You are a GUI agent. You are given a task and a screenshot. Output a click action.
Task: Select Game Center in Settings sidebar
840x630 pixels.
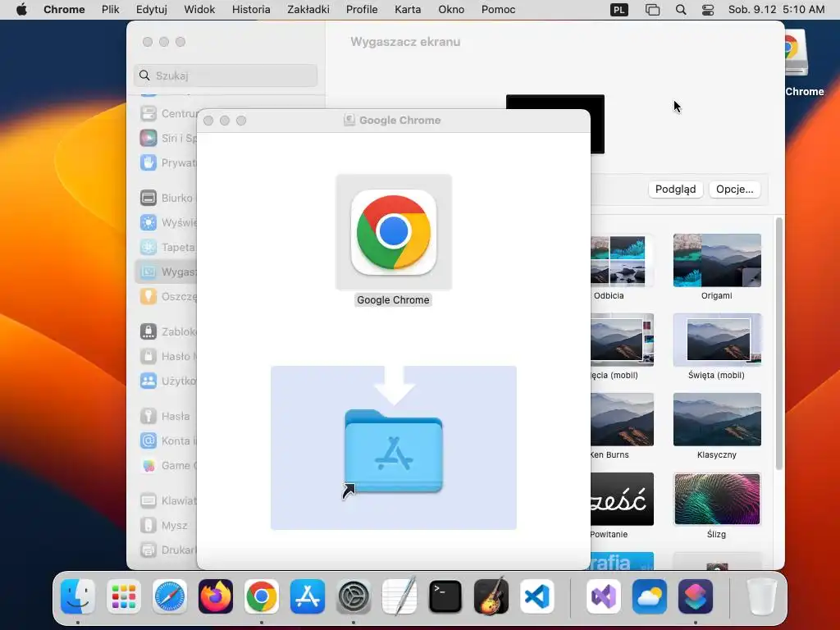pos(167,465)
